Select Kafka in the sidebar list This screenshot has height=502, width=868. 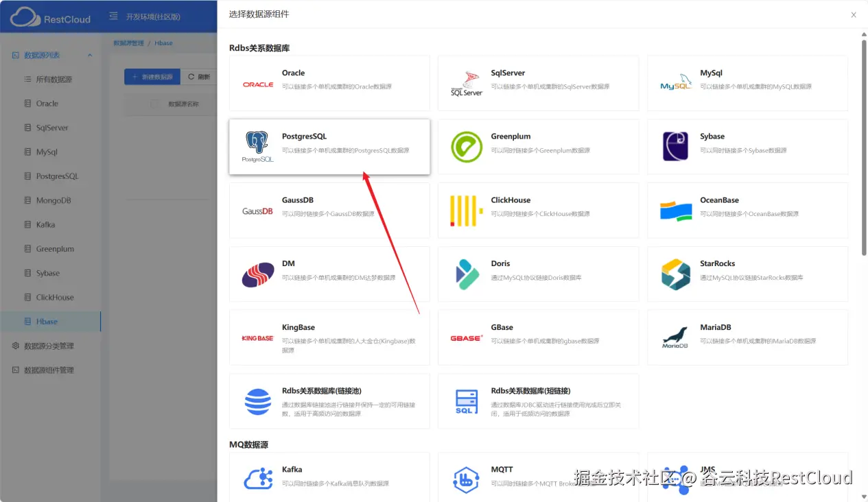click(51, 225)
